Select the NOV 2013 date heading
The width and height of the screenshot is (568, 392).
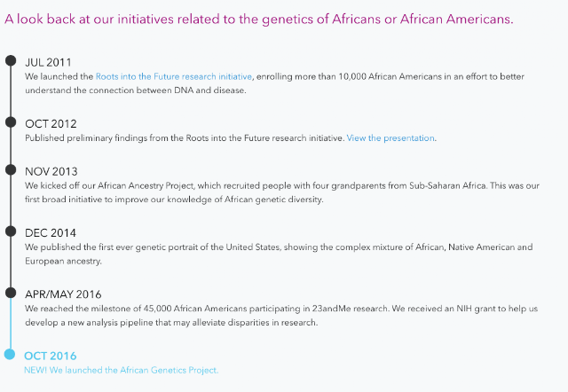tap(51, 171)
